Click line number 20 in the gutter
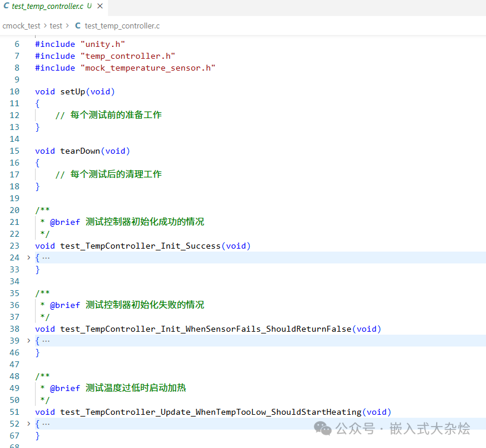Viewport: 486px width, 448px height. pos(14,210)
